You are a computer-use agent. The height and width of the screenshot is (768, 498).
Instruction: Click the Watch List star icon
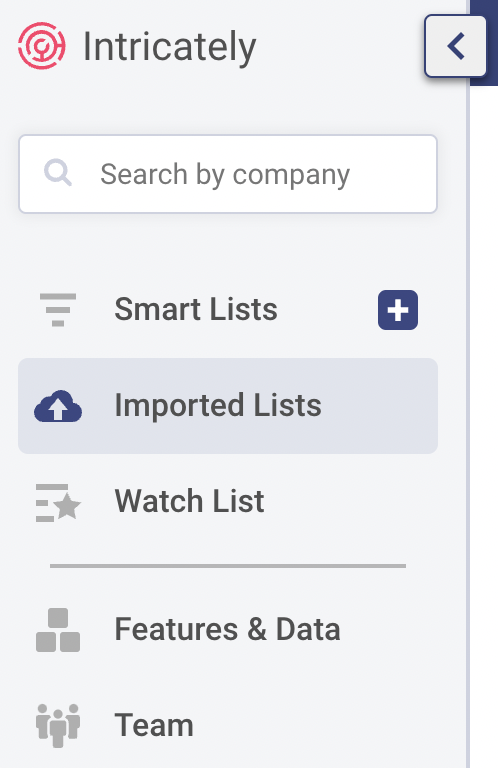58,503
